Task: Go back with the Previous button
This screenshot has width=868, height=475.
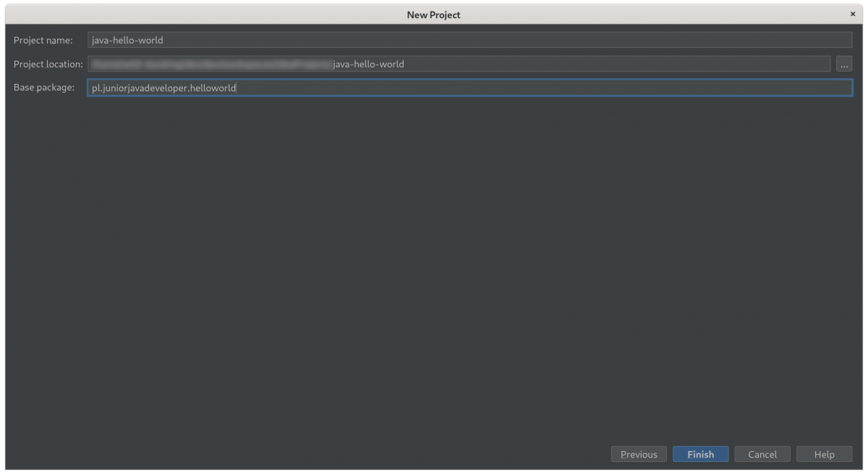Action: click(639, 454)
